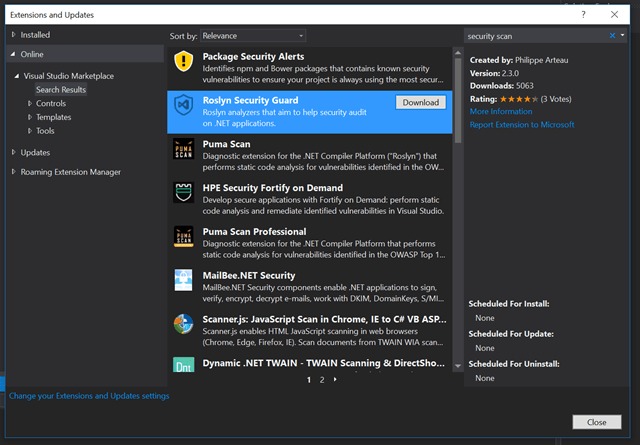This screenshot has height=445, width=640.
Task: Expand the Roaming Extension Manager node
Action: (68, 171)
